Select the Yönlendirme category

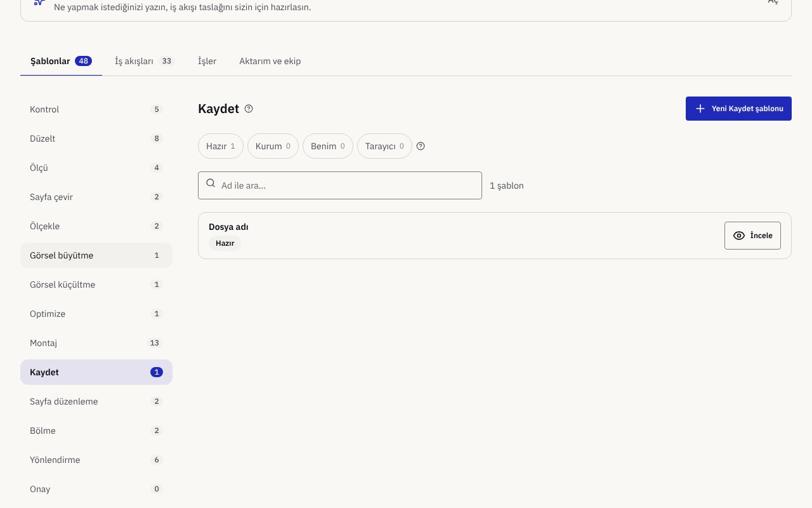pyautogui.click(x=96, y=460)
